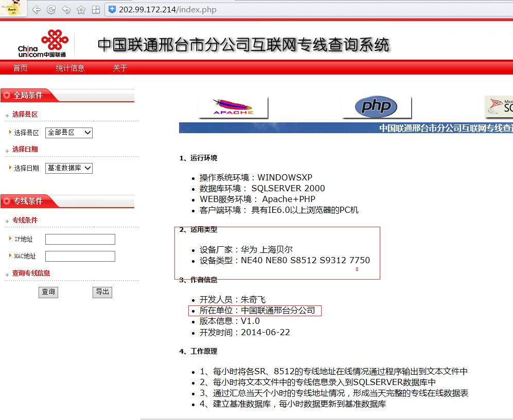Viewport: 513px width, 420px height.
Task: Click the blue banner title text
Action: click(x=446, y=128)
